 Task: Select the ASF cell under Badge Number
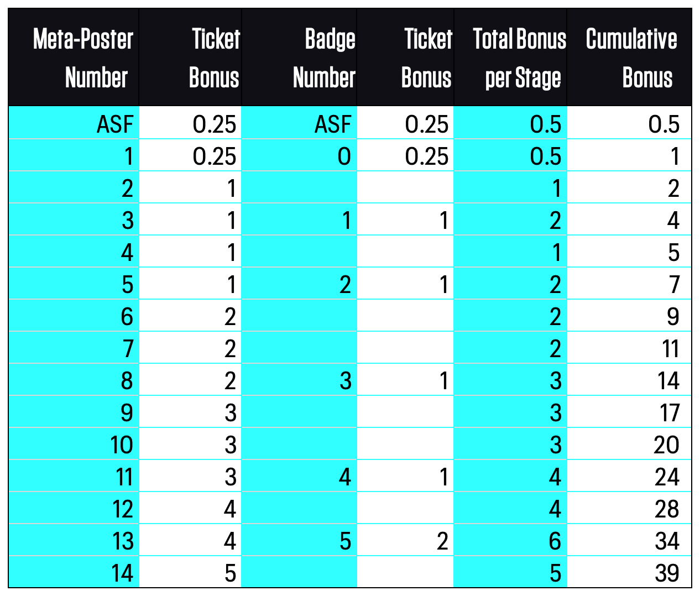[300, 122]
